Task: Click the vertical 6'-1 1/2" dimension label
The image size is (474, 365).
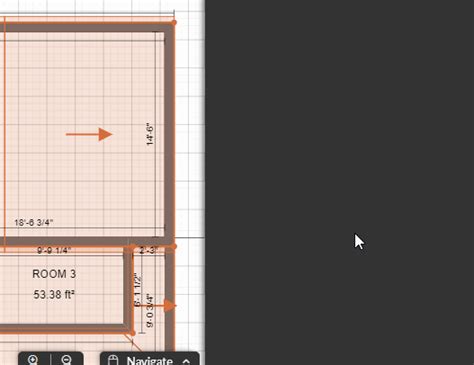Action: pos(138,290)
